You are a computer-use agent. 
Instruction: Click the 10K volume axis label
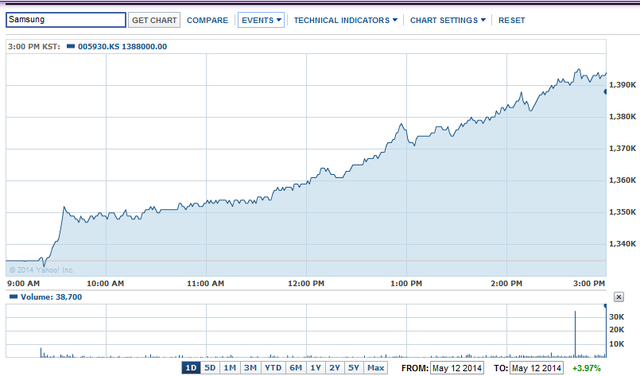pyautogui.click(x=617, y=344)
